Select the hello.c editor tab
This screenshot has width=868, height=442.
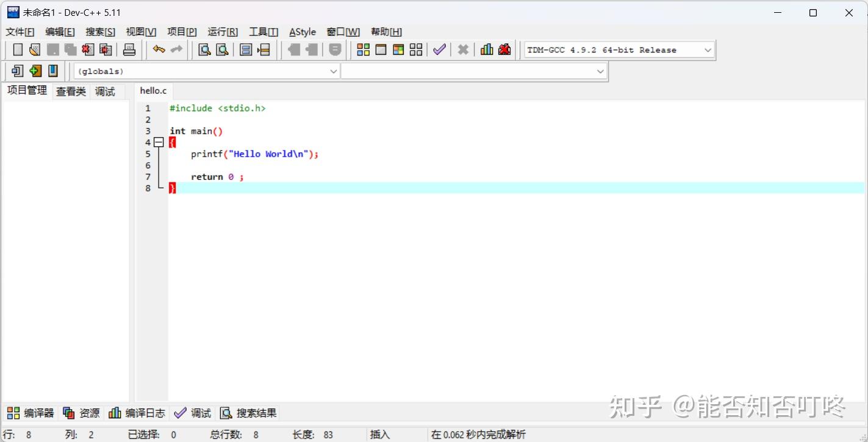(x=153, y=90)
